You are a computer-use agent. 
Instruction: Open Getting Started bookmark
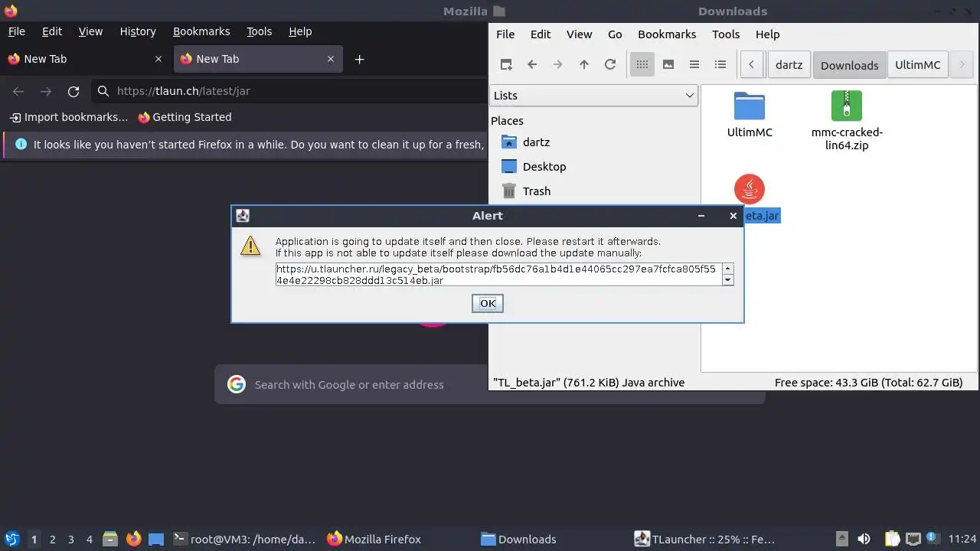tap(185, 117)
